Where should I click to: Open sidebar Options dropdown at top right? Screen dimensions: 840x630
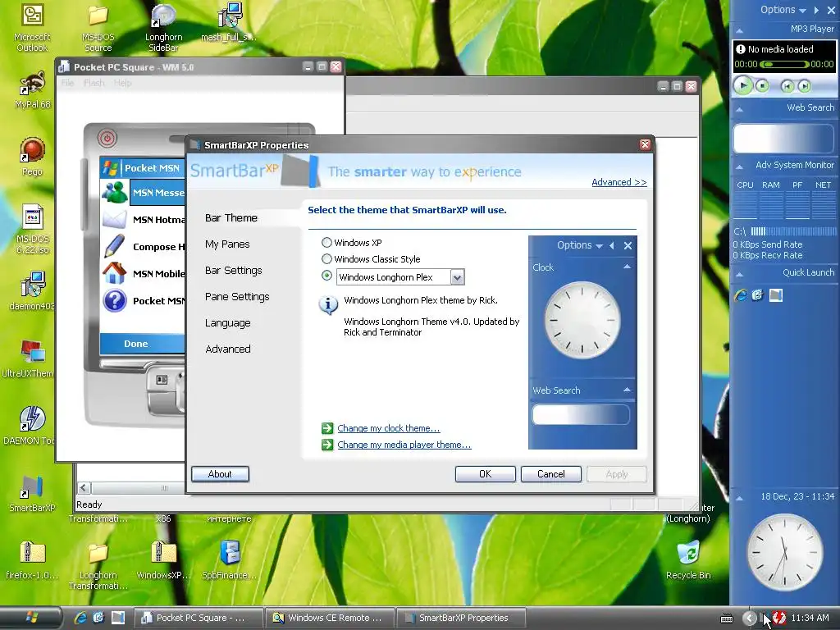[783, 10]
